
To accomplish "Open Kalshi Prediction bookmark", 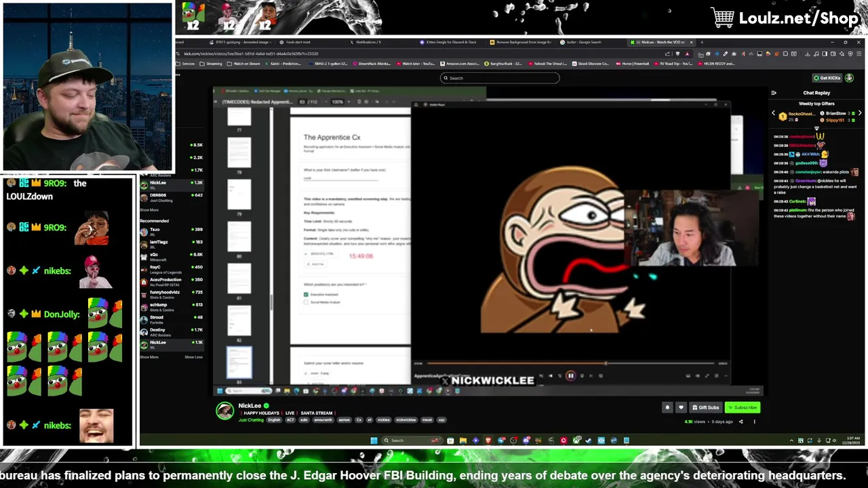I will pyautogui.click(x=282, y=64).
